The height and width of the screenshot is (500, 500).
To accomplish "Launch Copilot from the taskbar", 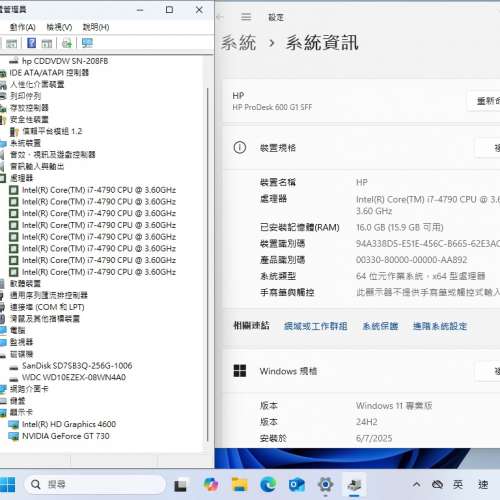I will pyautogui.click(x=211, y=484).
